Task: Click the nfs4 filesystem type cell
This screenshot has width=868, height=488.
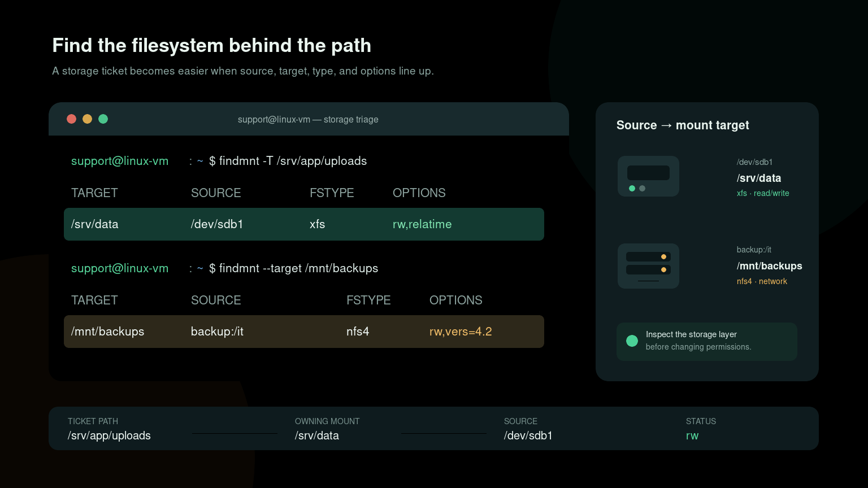Action: pyautogui.click(x=358, y=332)
